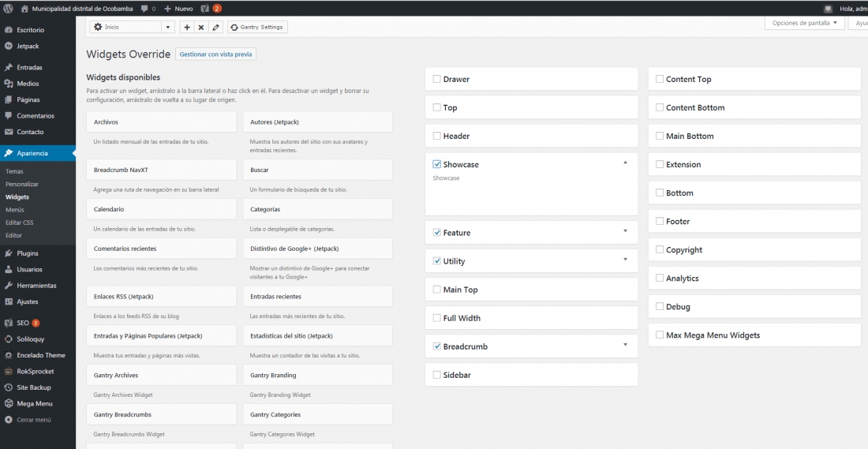868x449 pixels.
Task: Click Gestionar con vista previa button
Action: click(x=216, y=54)
